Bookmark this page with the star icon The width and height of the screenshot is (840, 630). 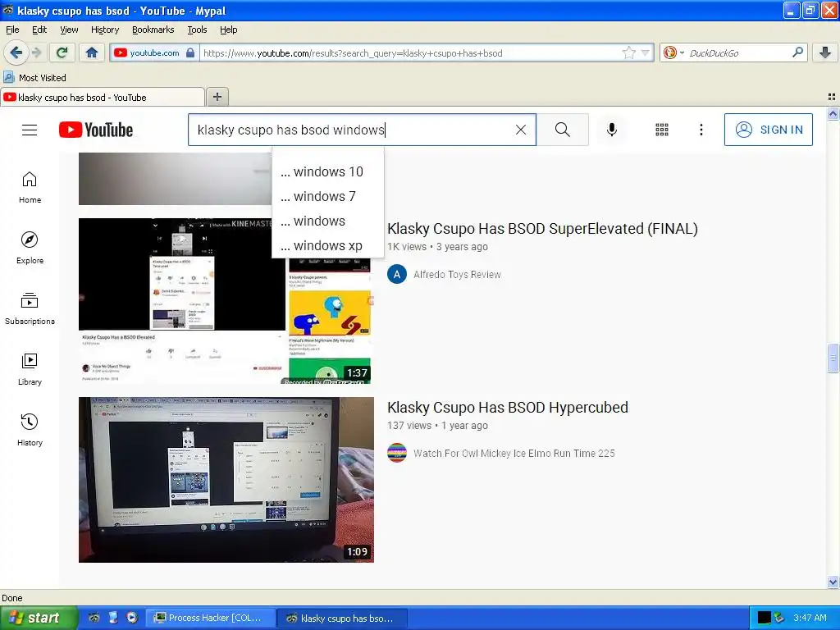coord(628,52)
